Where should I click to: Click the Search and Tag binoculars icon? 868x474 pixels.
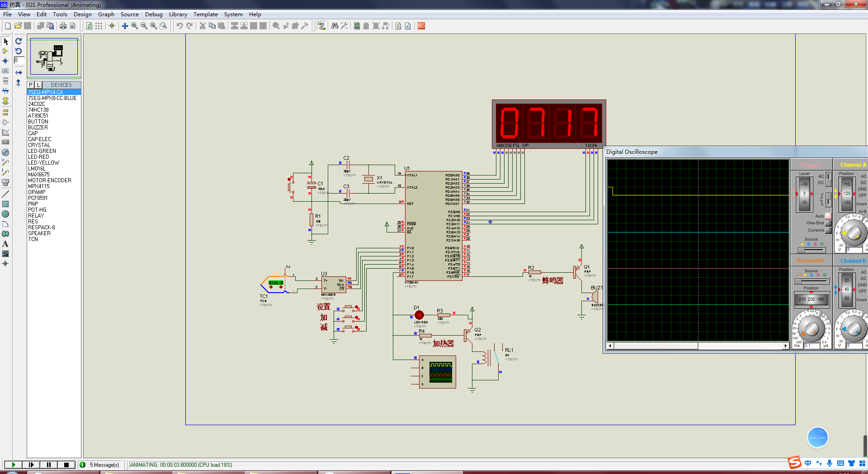click(335, 26)
